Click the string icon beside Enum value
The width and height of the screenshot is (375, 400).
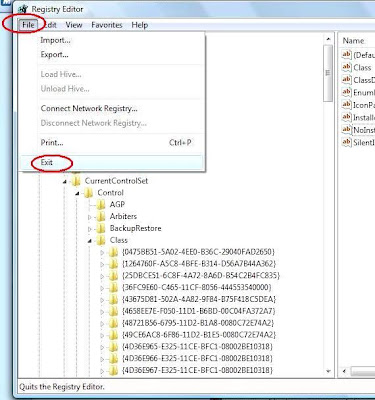pos(347,92)
